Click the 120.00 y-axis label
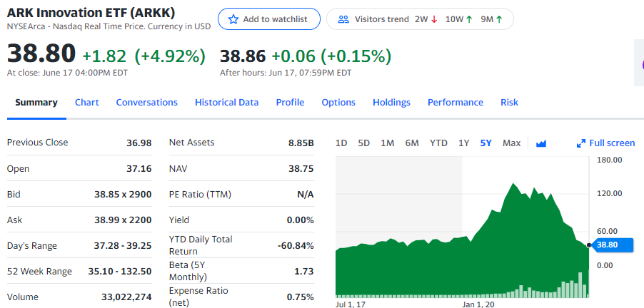644x308 pixels. (x=609, y=193)
